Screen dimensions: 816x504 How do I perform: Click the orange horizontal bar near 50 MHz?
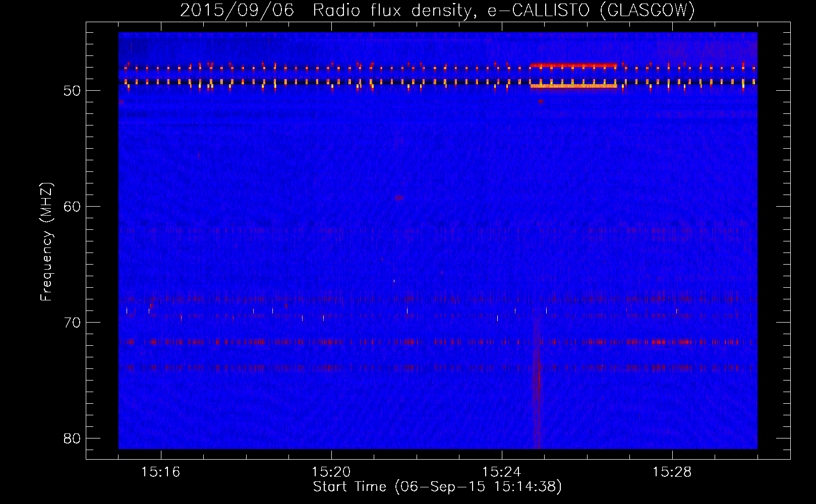[x=573, y=86]
